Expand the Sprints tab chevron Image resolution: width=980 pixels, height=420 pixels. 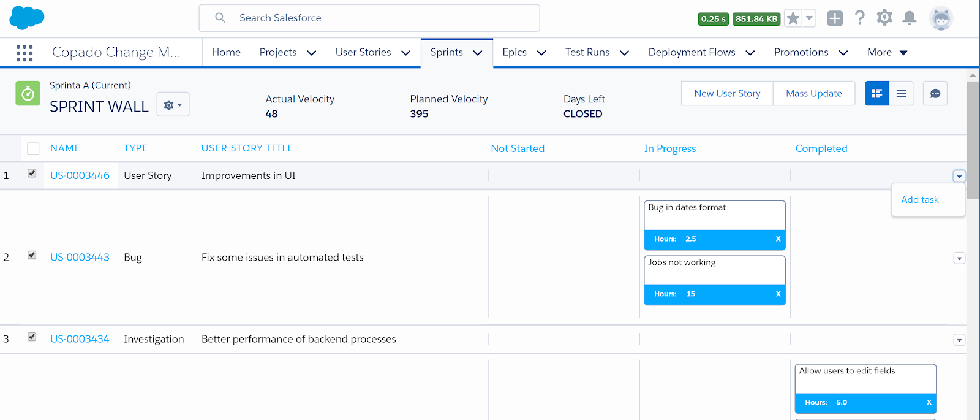478,53
